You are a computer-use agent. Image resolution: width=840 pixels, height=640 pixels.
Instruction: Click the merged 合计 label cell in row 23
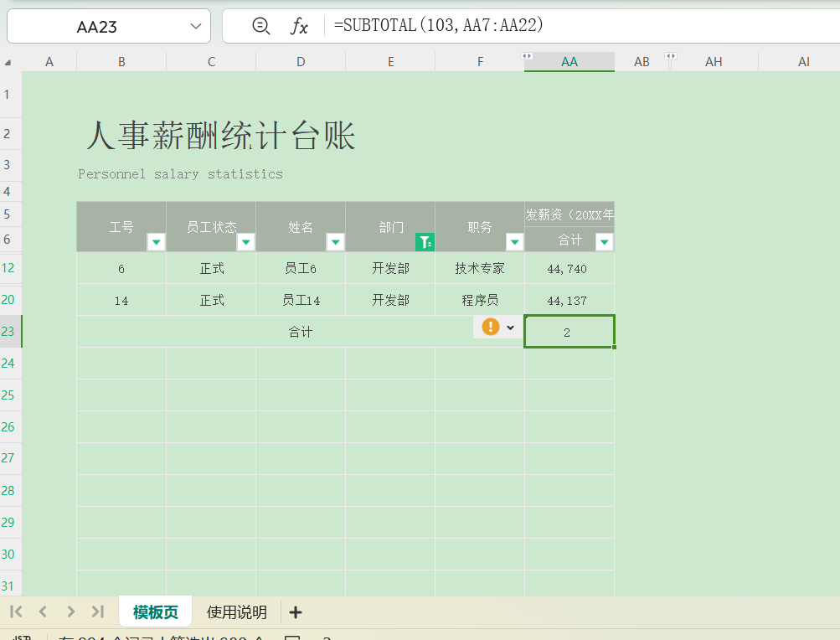tap(300, 332)
